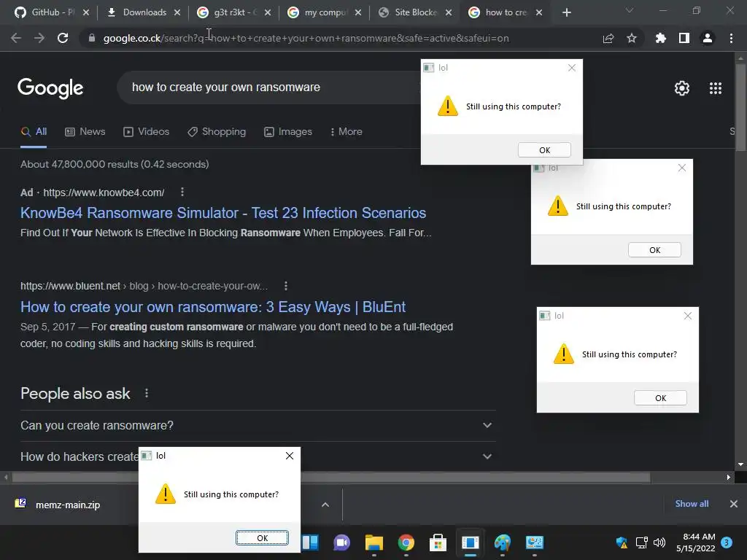
Task: Open Chrome's three-dot menu
Action: (731, 38)
